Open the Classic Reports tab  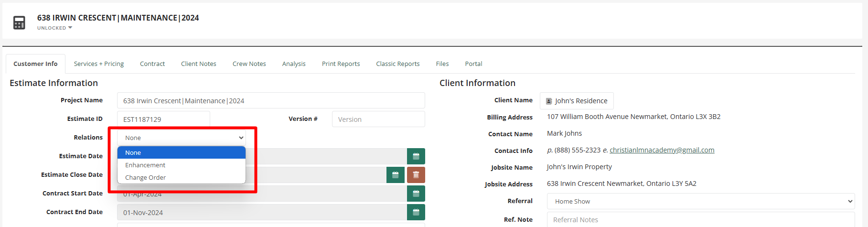tap(398, 64)
